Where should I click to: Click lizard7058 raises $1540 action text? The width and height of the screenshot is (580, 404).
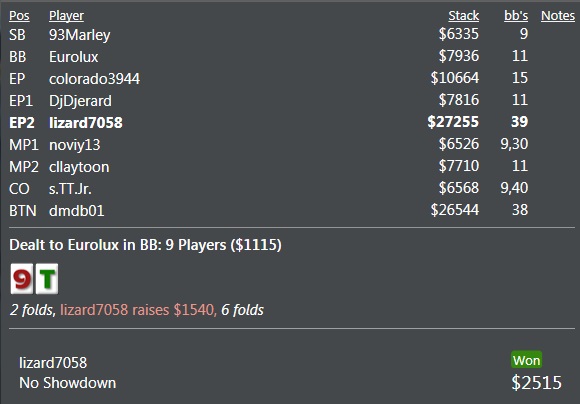coord(138,310)
